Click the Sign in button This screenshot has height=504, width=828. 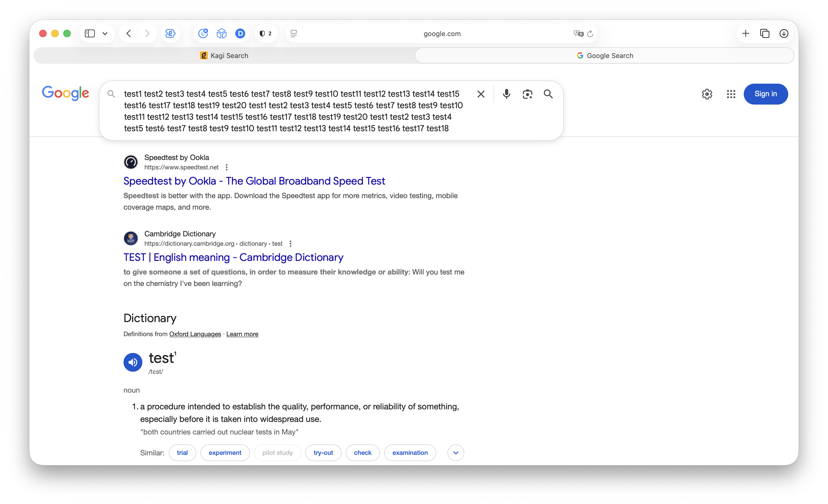tap(766, 94)
